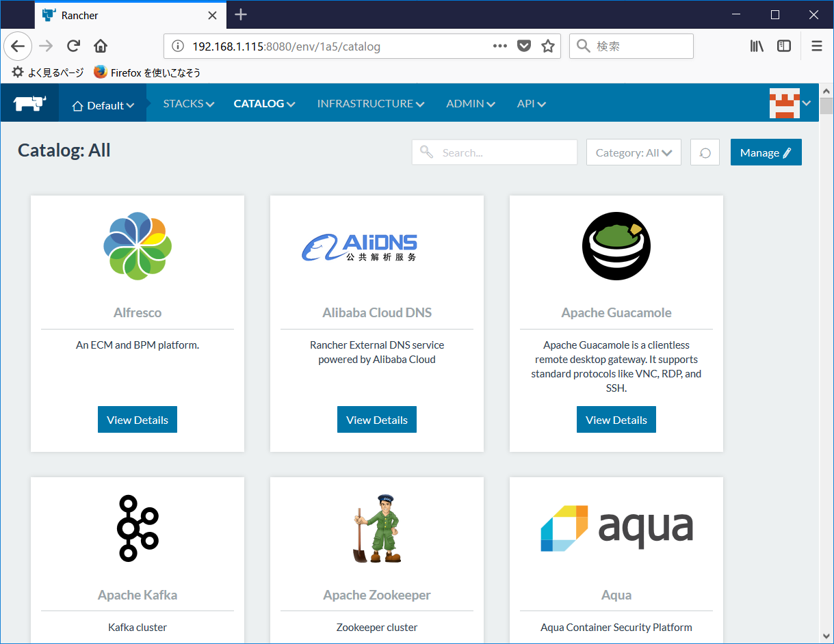Click the Aqua logo
The width and height of the screenshot is (834, 644).
click(x=616, y=528)
